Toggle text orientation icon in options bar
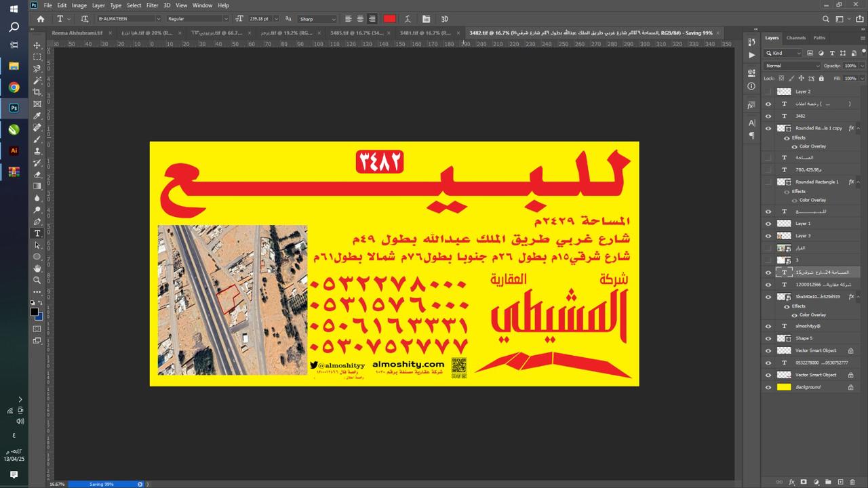 (85, 19)
